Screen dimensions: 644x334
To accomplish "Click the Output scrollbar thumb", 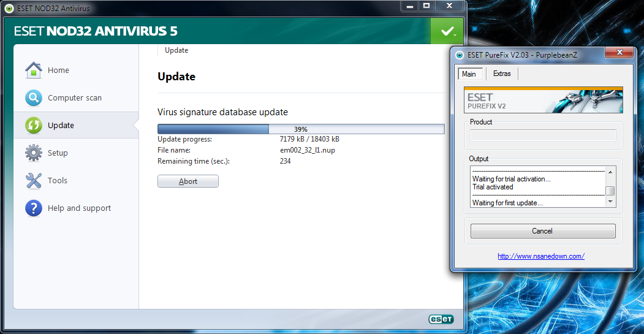I will coord(610,191).
